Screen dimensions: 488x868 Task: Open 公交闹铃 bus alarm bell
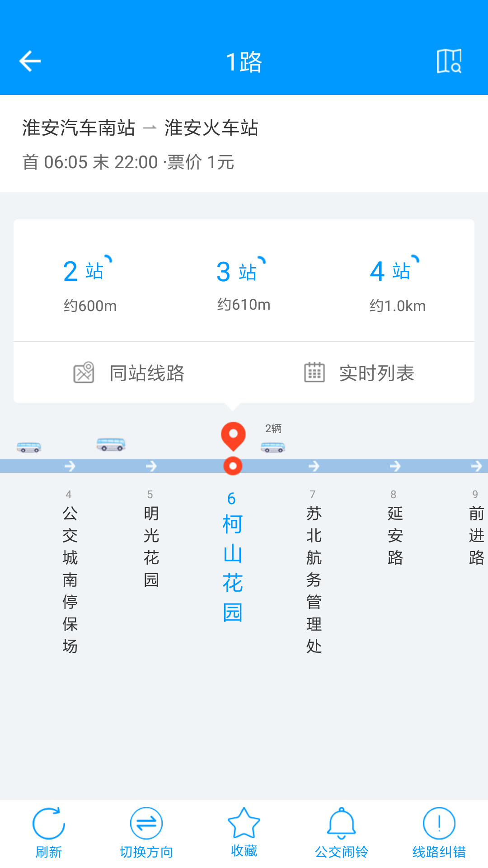pyautogui.click(x=342, y=833)
